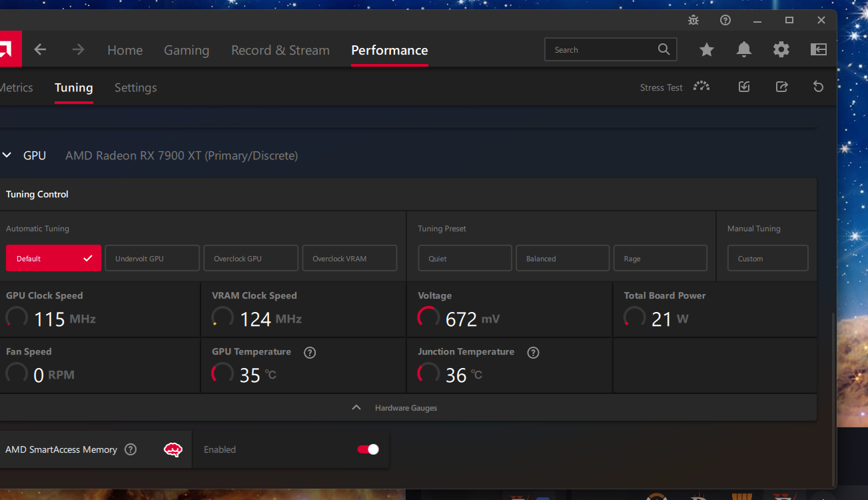This screenshot has width=868, height=500.
Task: Open the Home tab
Action: [125, 50]
